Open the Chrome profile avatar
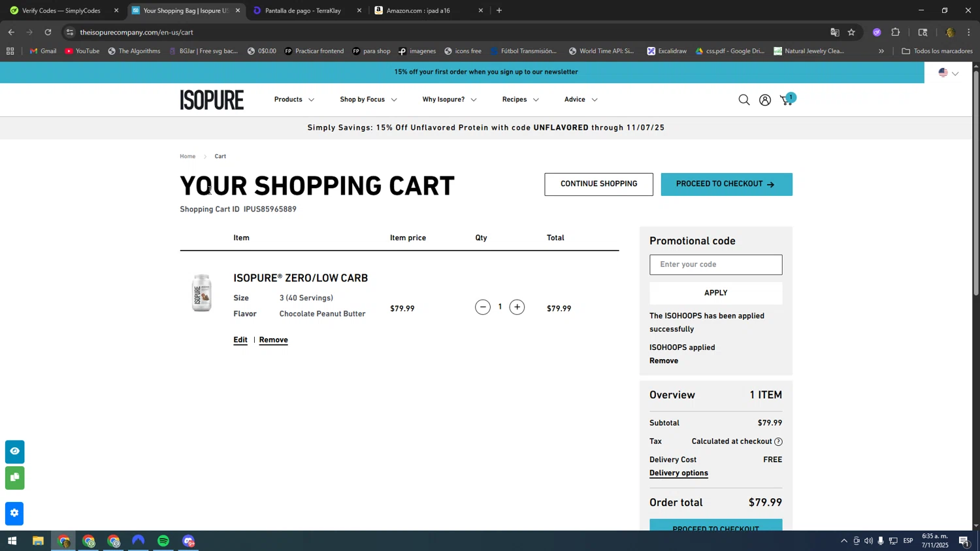Viewport: 980px width, 551px height. coord(950,32)
